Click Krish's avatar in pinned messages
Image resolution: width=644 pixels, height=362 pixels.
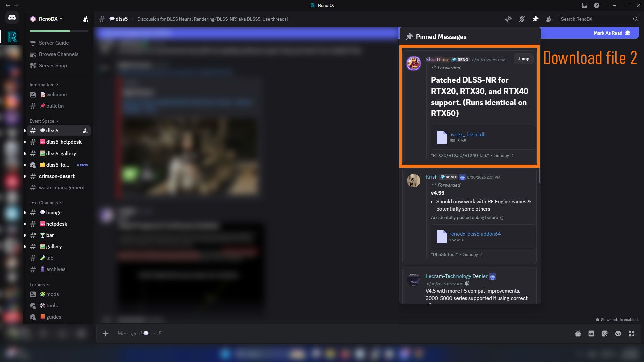point(414,181)
